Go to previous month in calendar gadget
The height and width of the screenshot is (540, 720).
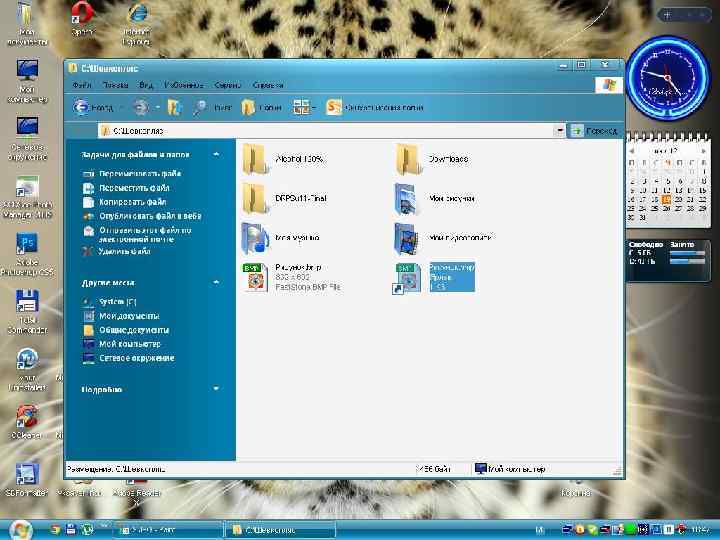click(x=631, y=151)
